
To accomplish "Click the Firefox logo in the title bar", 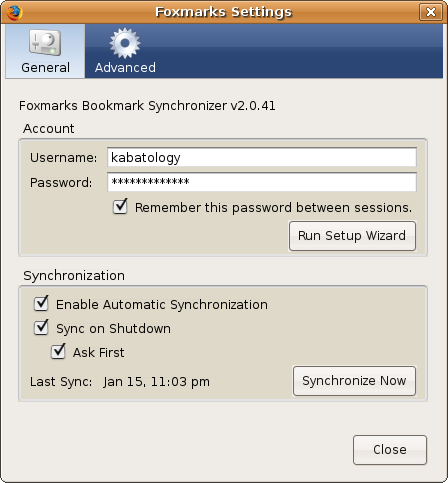I will 14,13.
